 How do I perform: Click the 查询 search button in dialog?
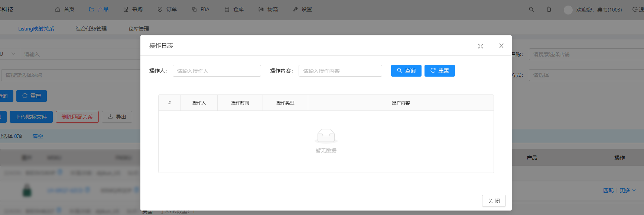pos(406,71)
